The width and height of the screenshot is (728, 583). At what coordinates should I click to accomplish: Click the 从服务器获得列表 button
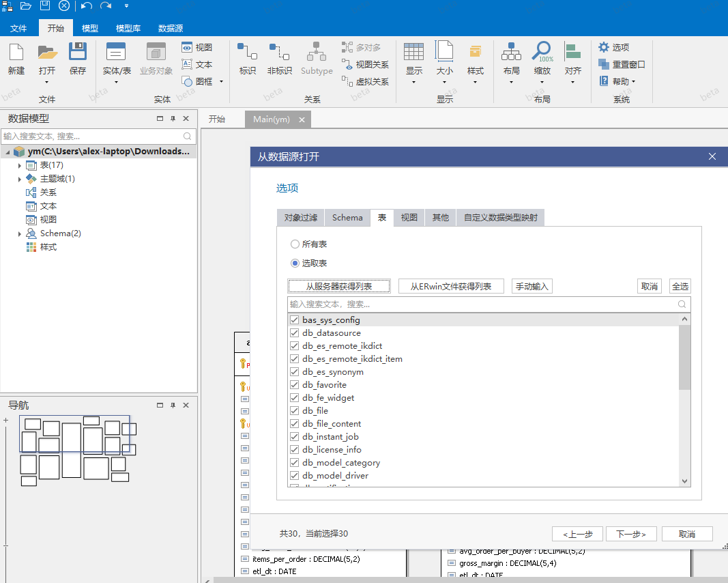coord(339,286)
